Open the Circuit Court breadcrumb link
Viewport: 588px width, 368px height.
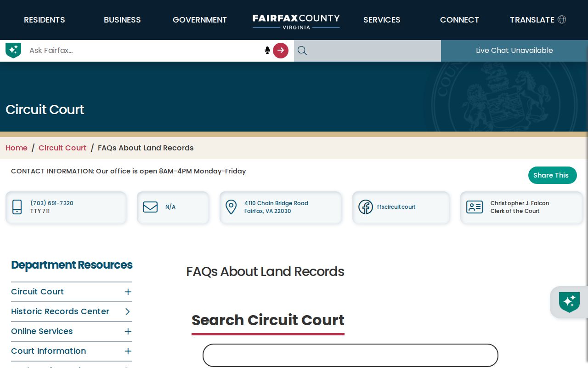[62, 148]
